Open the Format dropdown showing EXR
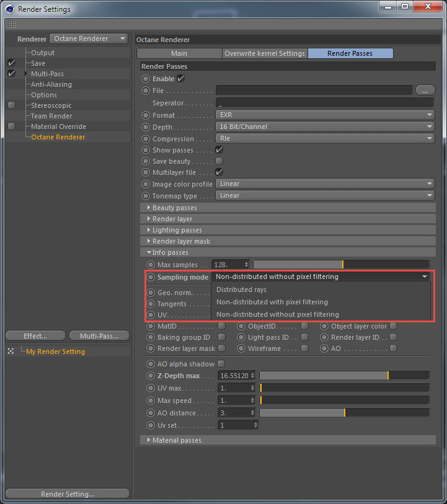The width and height of the screenshot is (447, 504). [325, 115]
